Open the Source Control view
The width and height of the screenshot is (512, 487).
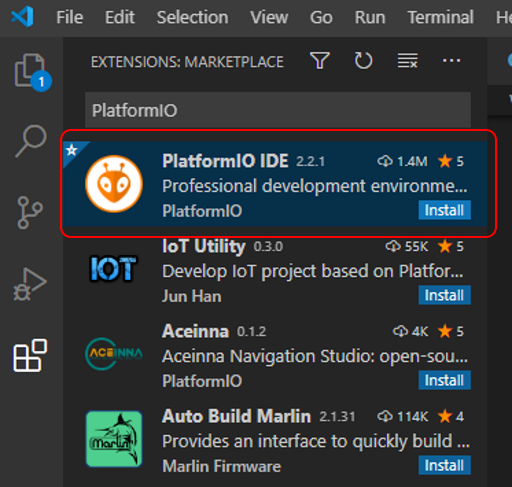[30, 213]
